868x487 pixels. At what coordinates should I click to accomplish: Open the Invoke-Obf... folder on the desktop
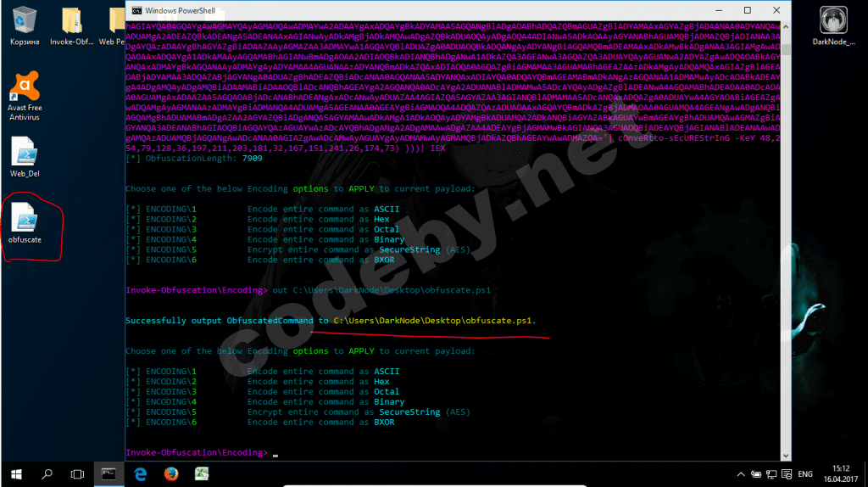click(x=71, y=25)
